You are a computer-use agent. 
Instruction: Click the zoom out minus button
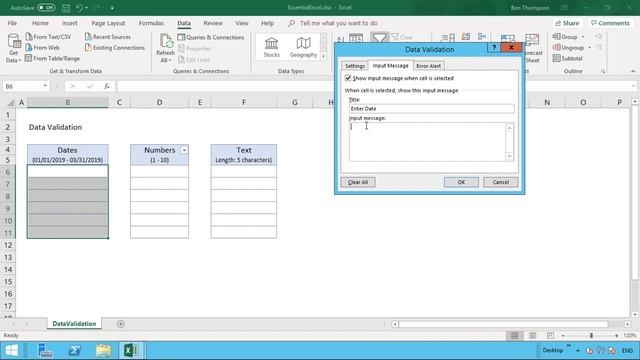click(563, 336)
